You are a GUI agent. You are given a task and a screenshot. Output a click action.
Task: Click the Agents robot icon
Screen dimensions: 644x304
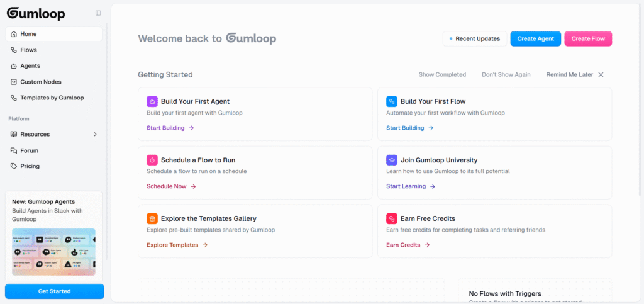click(14, 65)
